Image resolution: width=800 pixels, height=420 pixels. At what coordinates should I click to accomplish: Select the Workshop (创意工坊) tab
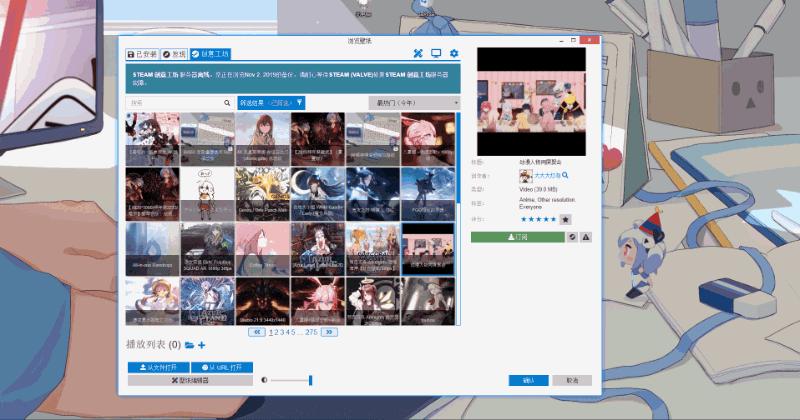[x=210, y=54]
